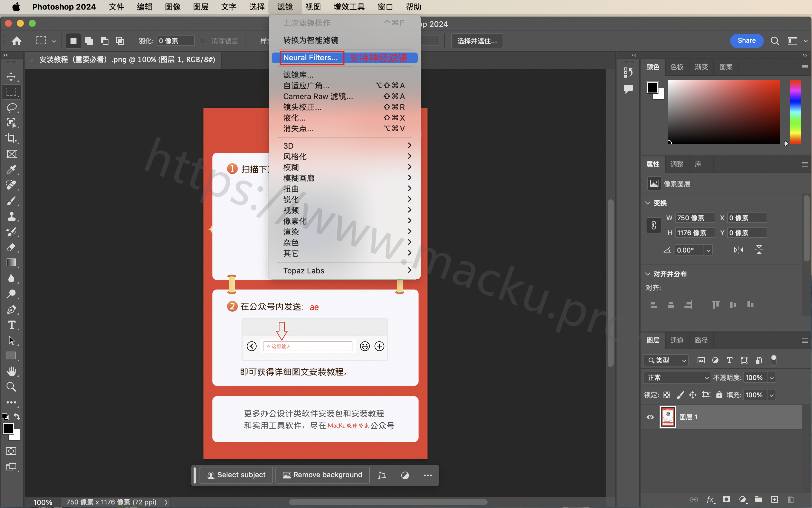
Task: Select the Spot Healing Brush tool
Action: coord(11,185)
